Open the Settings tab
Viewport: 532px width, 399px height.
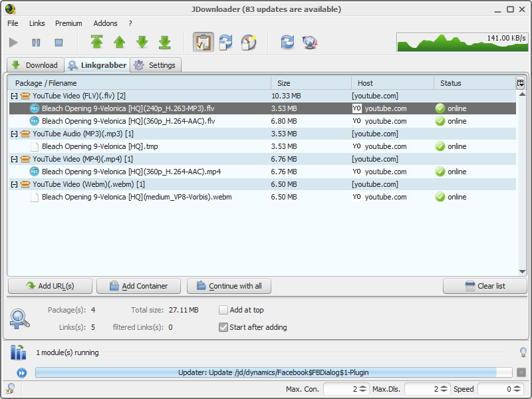pyautogui.click(x=156, y=65)
